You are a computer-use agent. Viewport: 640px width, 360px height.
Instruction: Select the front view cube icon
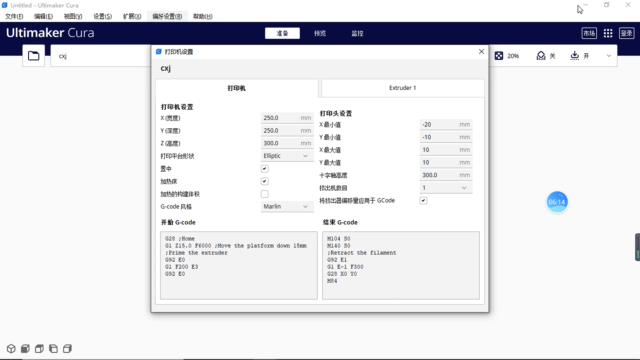[x=25, y=349]
